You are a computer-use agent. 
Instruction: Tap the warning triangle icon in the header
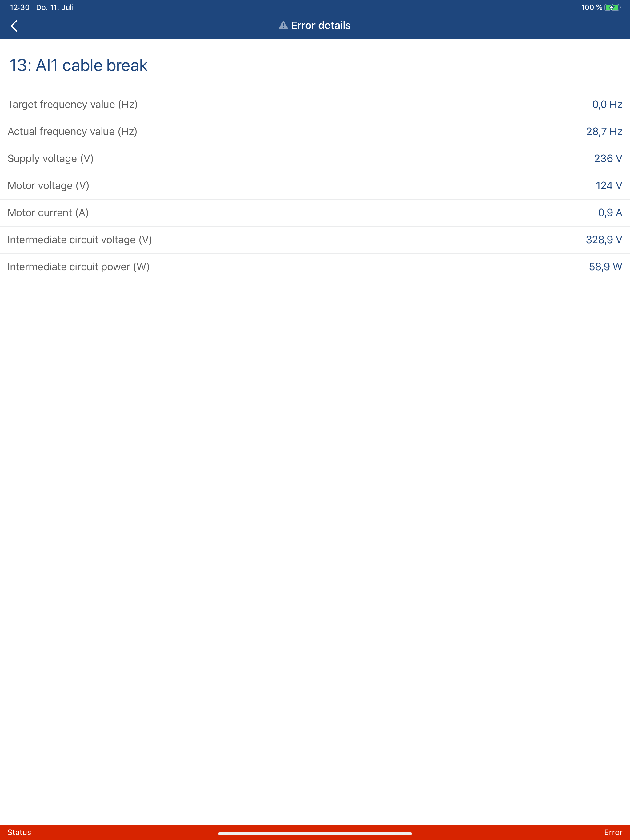click(x=283, y=26)
